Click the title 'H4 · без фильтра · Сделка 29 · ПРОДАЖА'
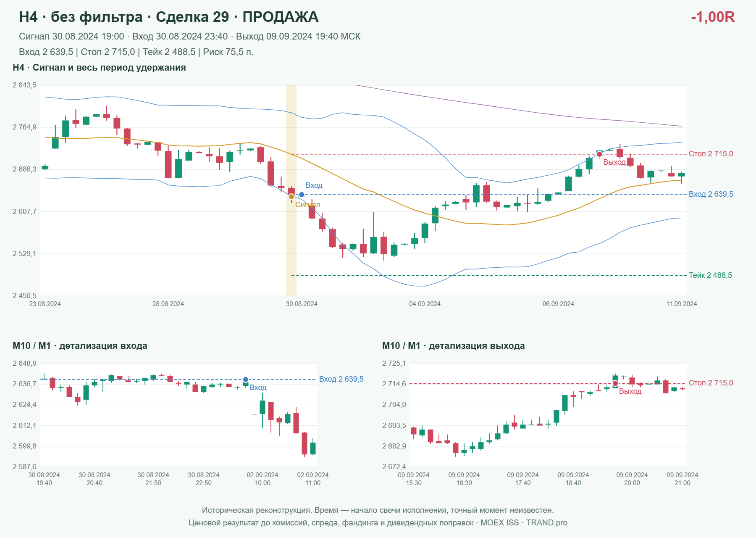This screenshot has height=538, width=756. (169, 17)
